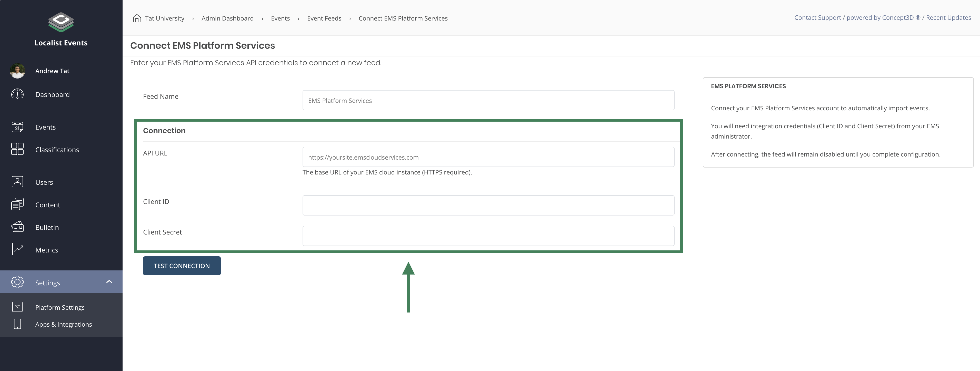Navigate to Event Feeds breadcrumb
Viewport: 980px width, 371px height.
pos(324,18)
